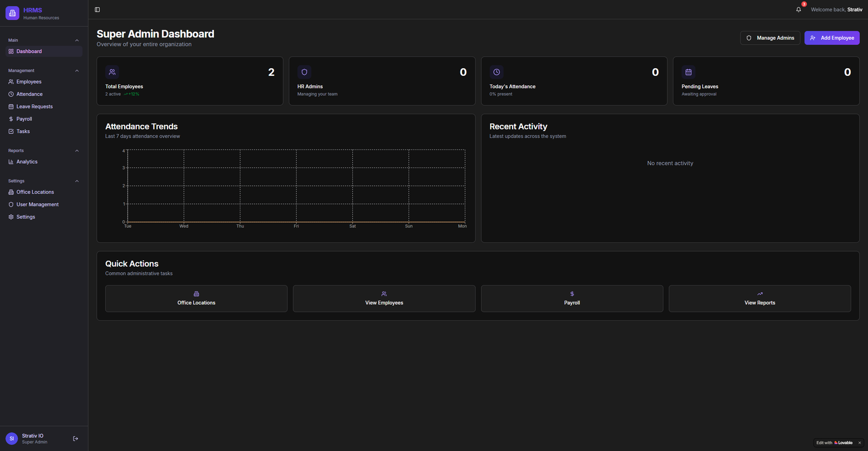Image resolution: width=868 pixels, height=451 pixels.
Task: Go to Employees page
Action: coord(44,82)
